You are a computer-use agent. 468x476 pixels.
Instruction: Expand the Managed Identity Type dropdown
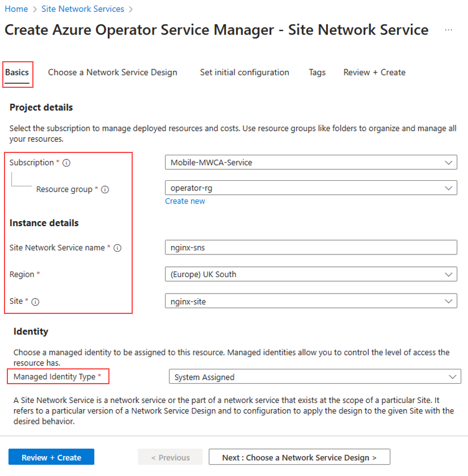click(x=315, y=377)
